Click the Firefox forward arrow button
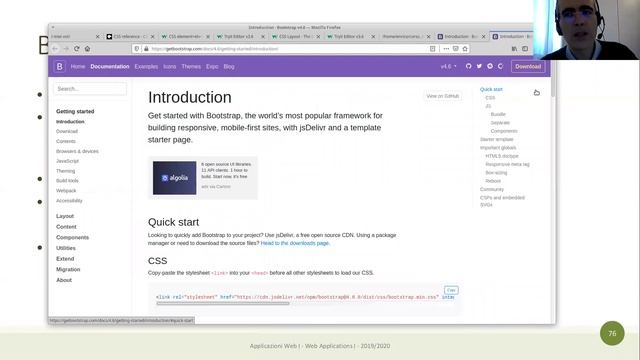Viewport: 640px width, 360px height. pyautogui.click(x=66, y=49)
